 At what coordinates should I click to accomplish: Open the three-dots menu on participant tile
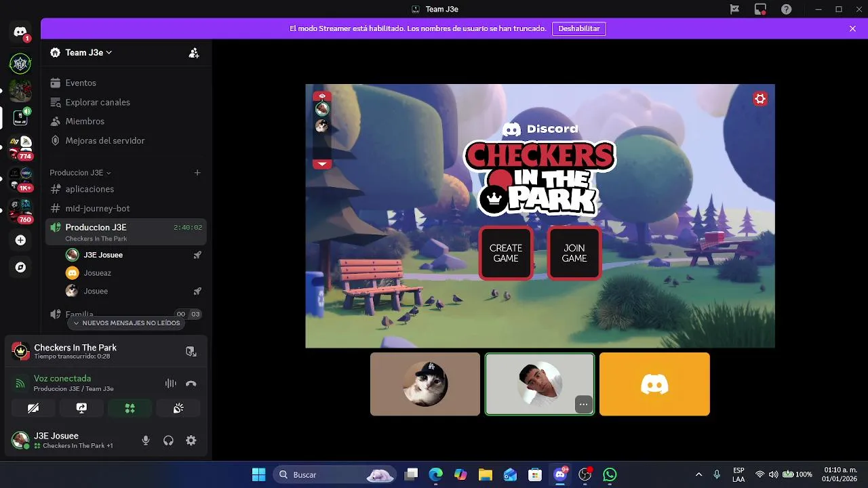point(583,405)
